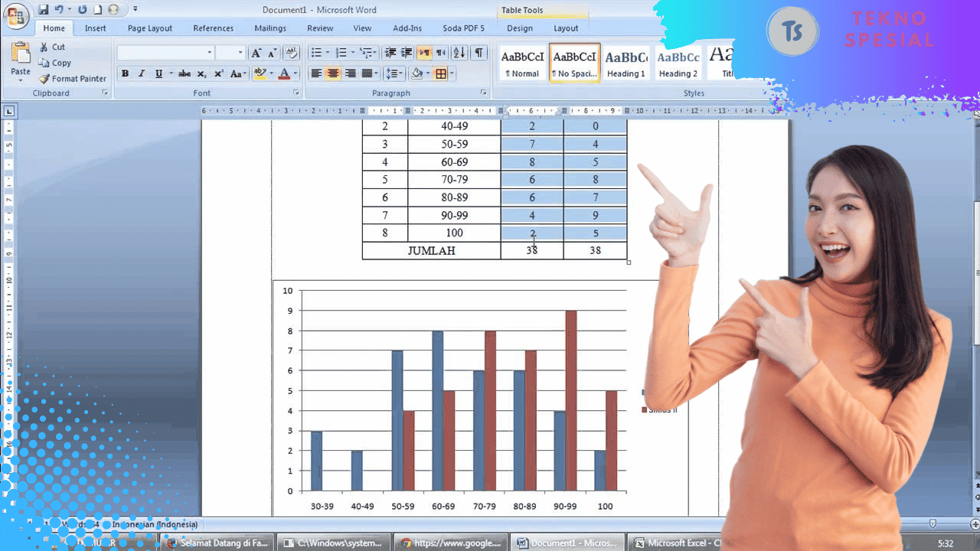The image size is (980, 551).
Task: Click the Cut button
Action: click(x=53, y=47)
